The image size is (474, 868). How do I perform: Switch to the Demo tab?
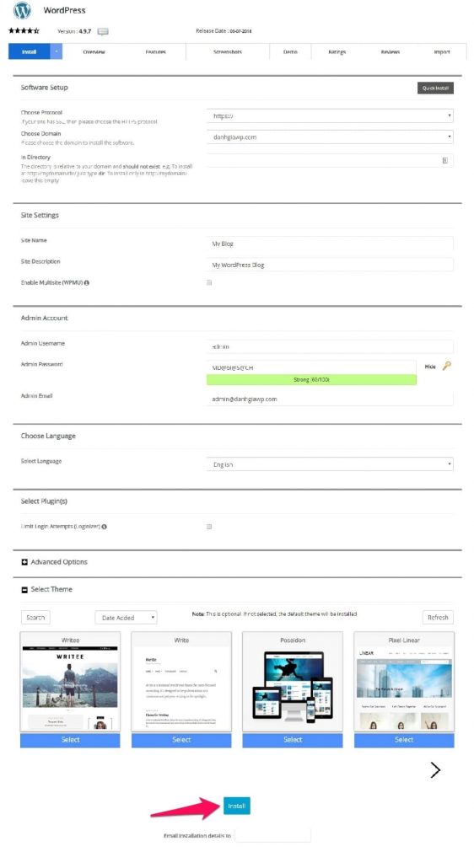coord(290,51)
